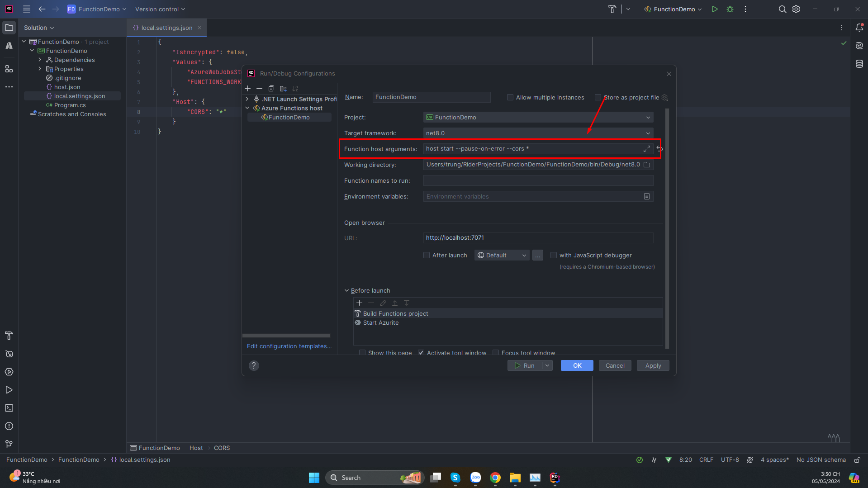Remove configuration with minus icon
Viewport: 868px width, 488px height.
click(x=259, y=89)
